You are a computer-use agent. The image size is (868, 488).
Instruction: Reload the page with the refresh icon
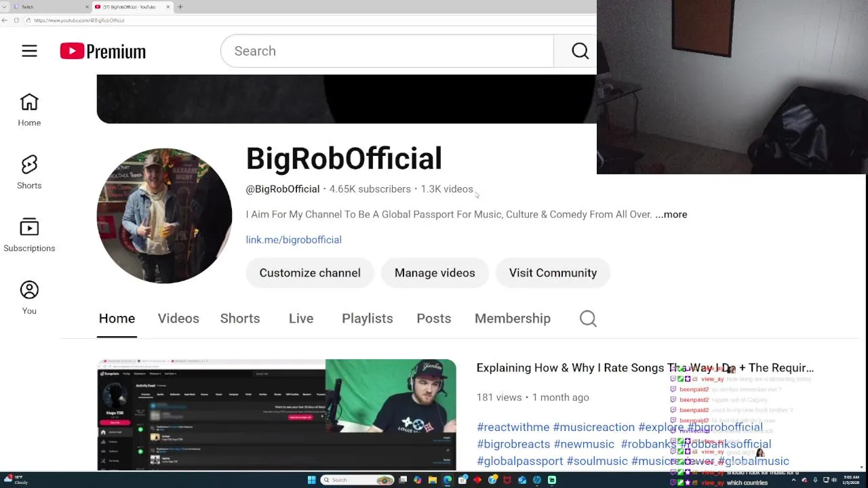click(x=16, y=20)
